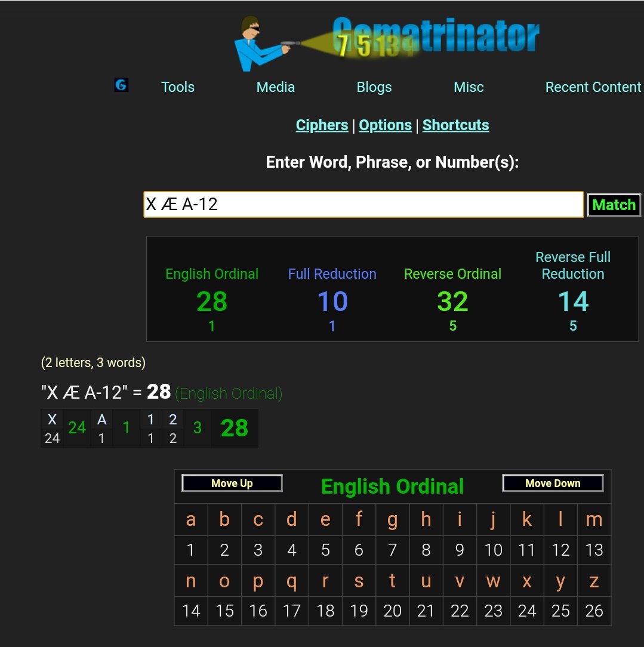The image size is (644, 647).
Task: Click letter q in cipher chart
Action: pyautogui.click(x=292, y=581)
